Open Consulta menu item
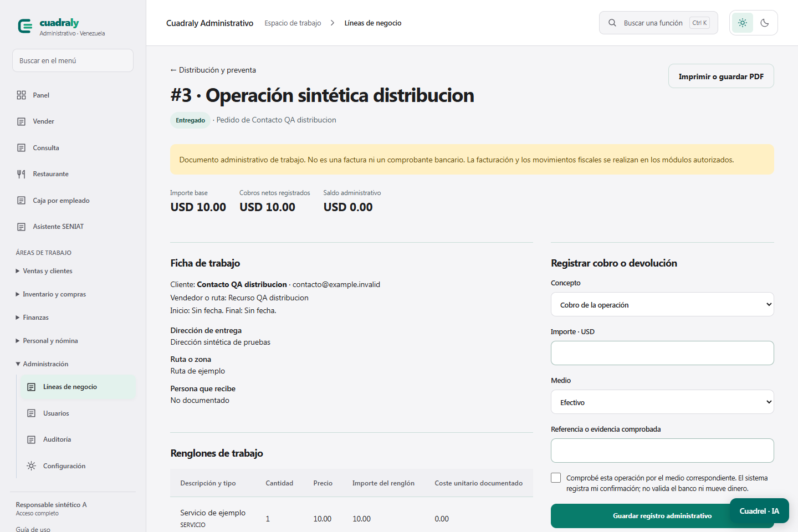The width and height of the screenshot is (798, 532). (x=73, y=148)
